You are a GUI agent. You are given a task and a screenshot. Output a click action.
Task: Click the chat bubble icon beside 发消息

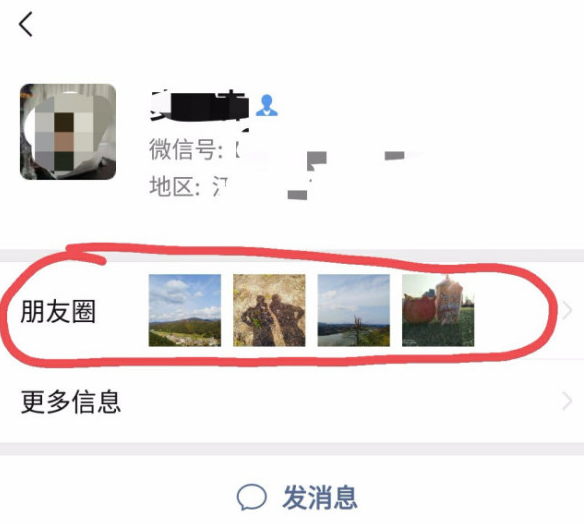point(252,497)
